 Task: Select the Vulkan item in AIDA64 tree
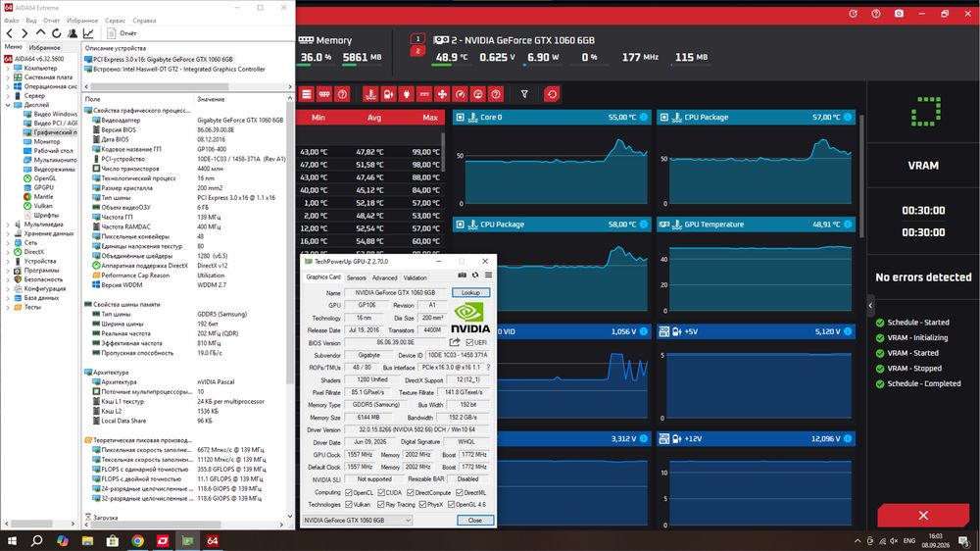click(x=43, y=206)
